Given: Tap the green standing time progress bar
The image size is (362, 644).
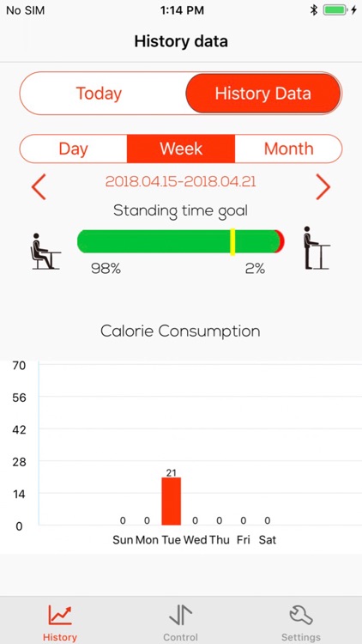Looking at the screenshot, I should tap(178, 241).
